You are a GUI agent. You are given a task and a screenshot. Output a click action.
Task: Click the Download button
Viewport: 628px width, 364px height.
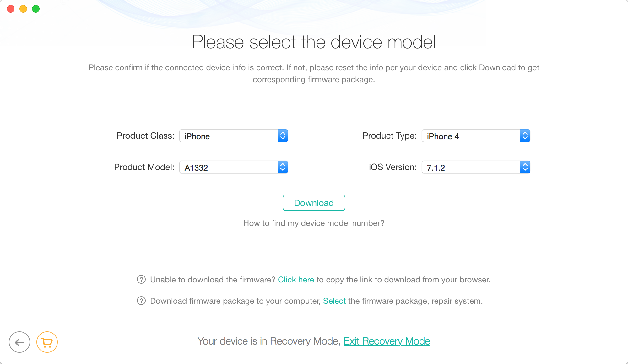(314, 202)
